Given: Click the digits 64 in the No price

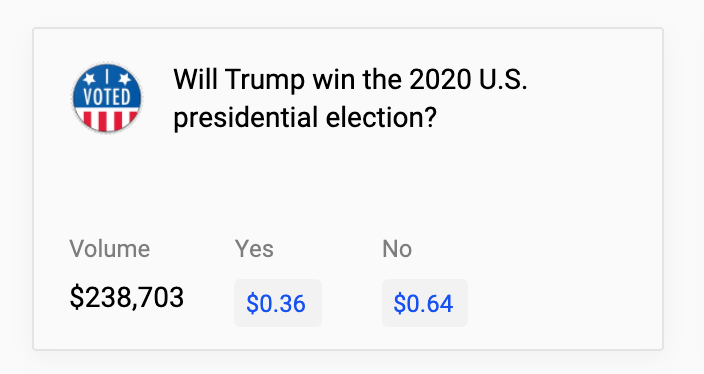Looking at the screenshot, I should click(439, 304).
